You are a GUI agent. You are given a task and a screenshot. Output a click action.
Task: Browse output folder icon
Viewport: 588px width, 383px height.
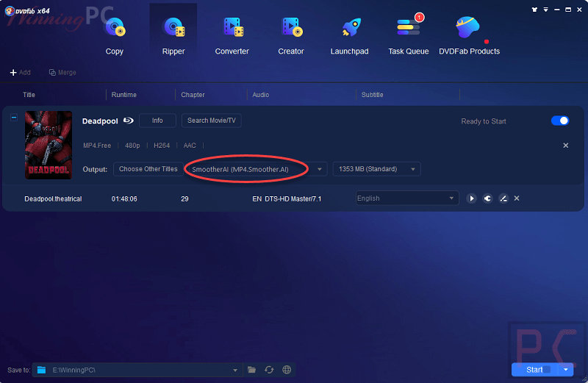(x=251, y=370)
